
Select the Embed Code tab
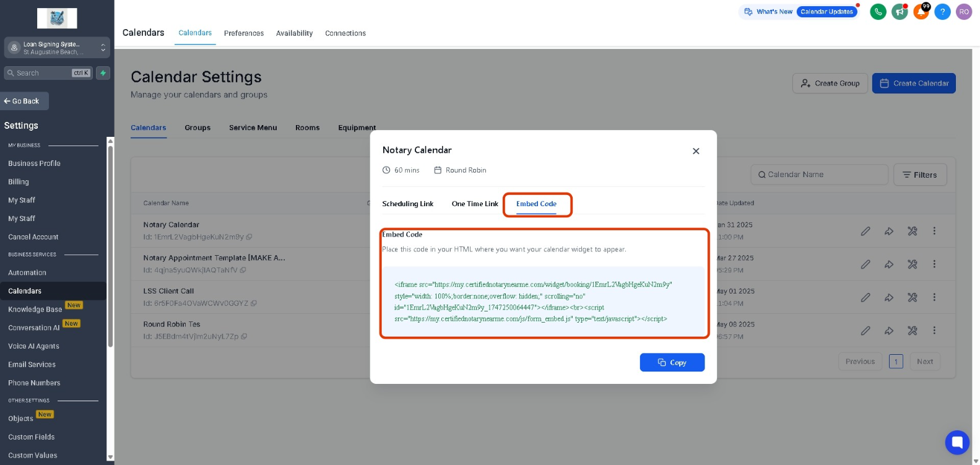(536, 204)
